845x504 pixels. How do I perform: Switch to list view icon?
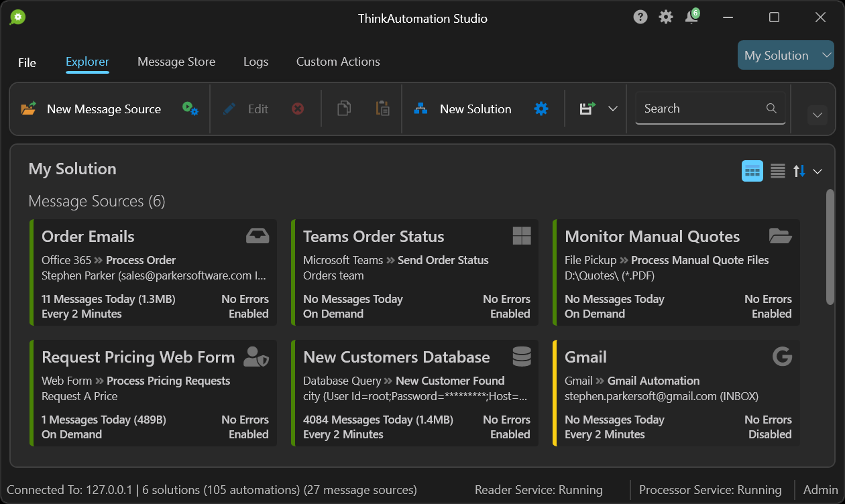pos(778,171)
